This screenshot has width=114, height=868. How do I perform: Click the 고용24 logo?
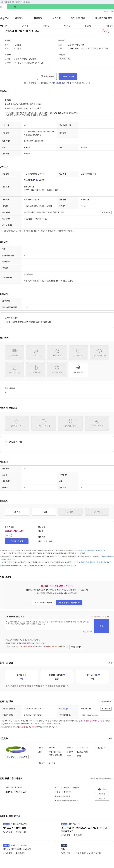(4, 18)
